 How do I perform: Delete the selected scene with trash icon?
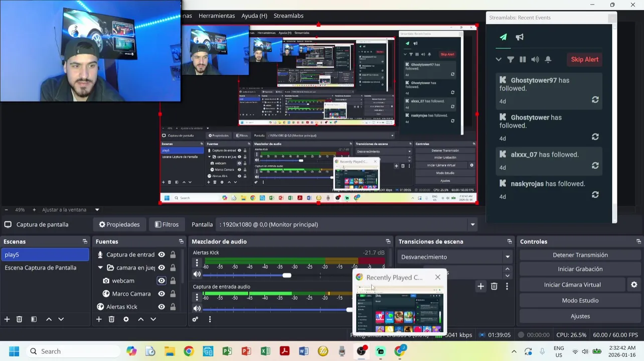click(x=19, y=319)
